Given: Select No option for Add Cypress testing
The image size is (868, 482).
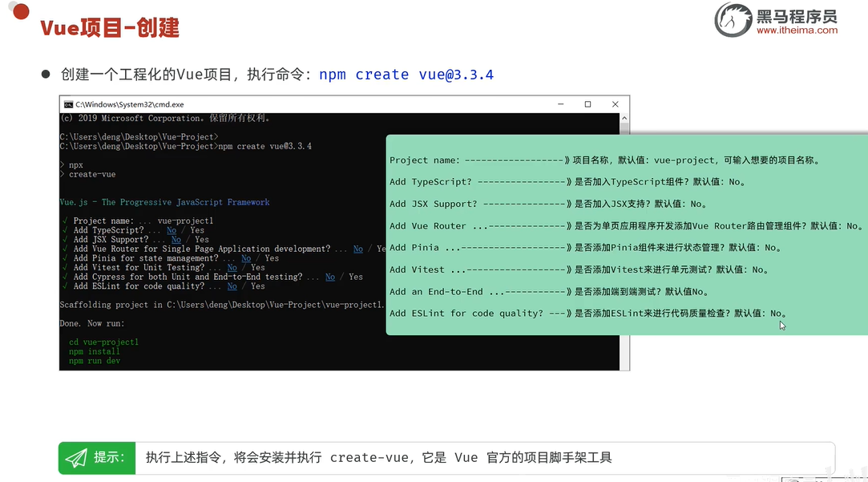Looking at the screenshot, I should [330, 277].
